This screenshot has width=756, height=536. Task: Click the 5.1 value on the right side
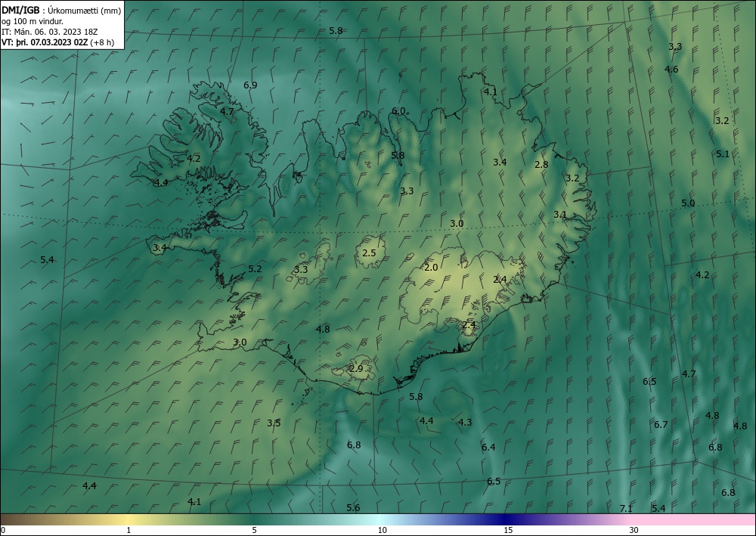tap(722, 154)
